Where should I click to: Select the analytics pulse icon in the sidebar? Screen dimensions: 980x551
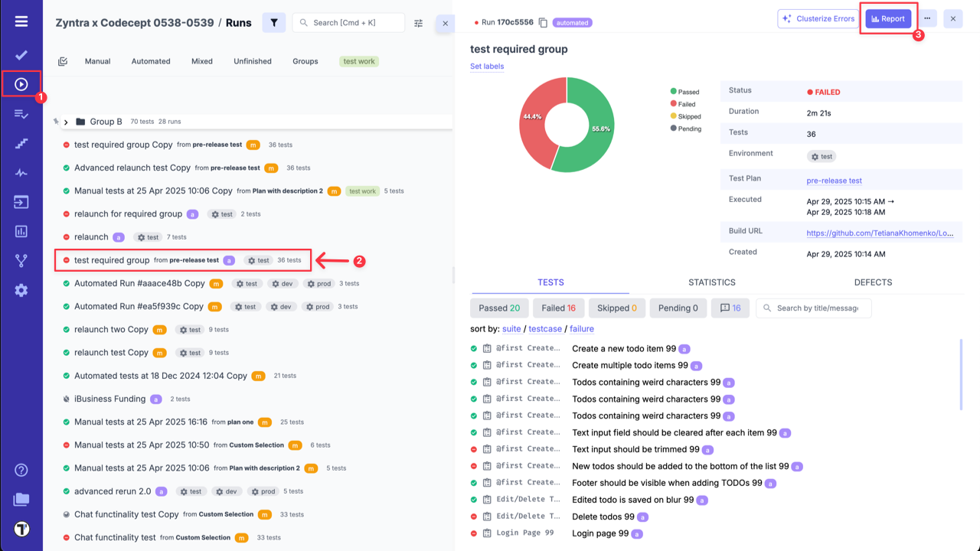coord(21,172)
